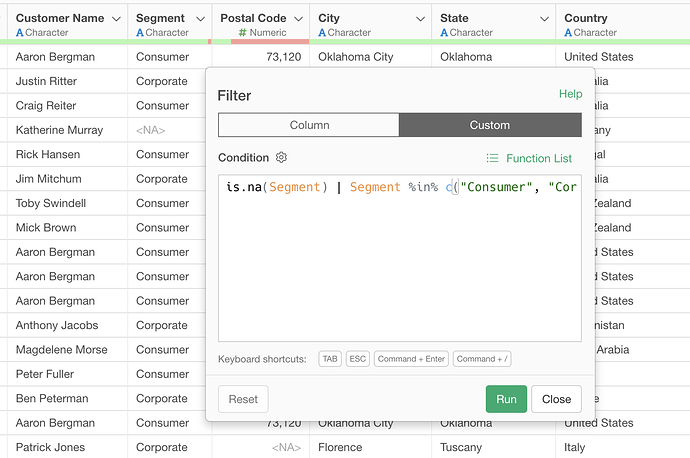
Task: Close the Filter dialog
Action: (556, 399)
